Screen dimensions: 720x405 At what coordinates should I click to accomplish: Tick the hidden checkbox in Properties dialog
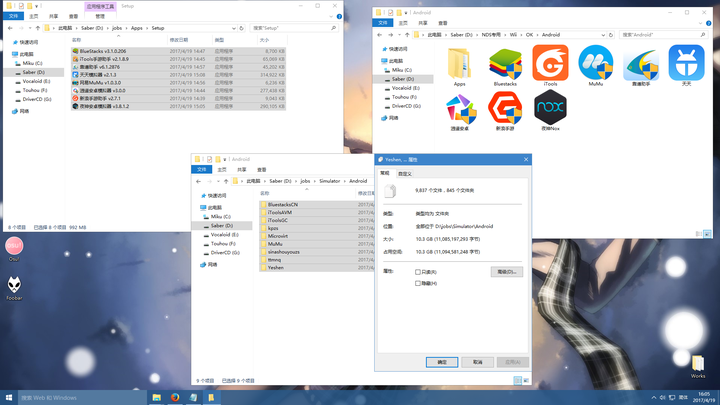click(418, 284)
